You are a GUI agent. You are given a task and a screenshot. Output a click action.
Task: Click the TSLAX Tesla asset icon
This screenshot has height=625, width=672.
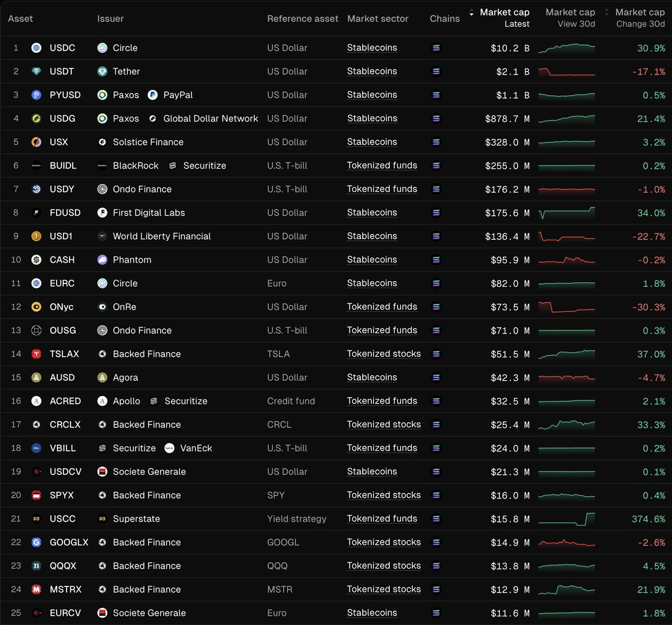click(x=36, y=354)
